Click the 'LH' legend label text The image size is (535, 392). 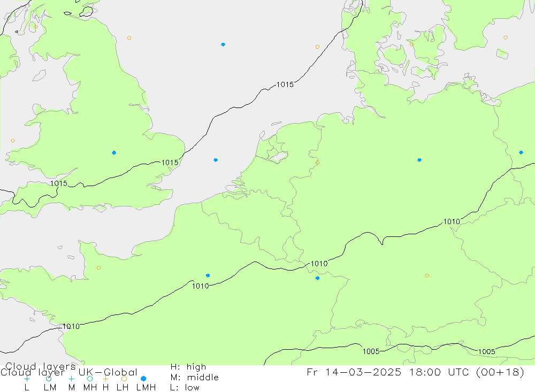click(x=122, y=388)
